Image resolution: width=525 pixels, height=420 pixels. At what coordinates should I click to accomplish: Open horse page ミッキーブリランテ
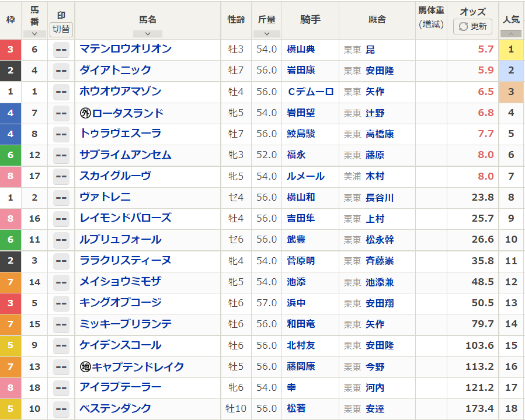click(x=126, y=324)
